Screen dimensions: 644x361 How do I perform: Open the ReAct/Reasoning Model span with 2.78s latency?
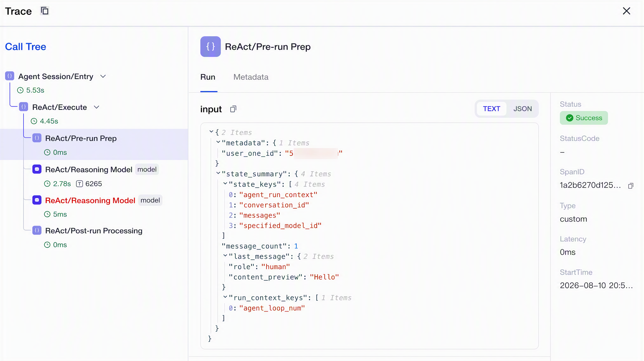tap(89, 170)
